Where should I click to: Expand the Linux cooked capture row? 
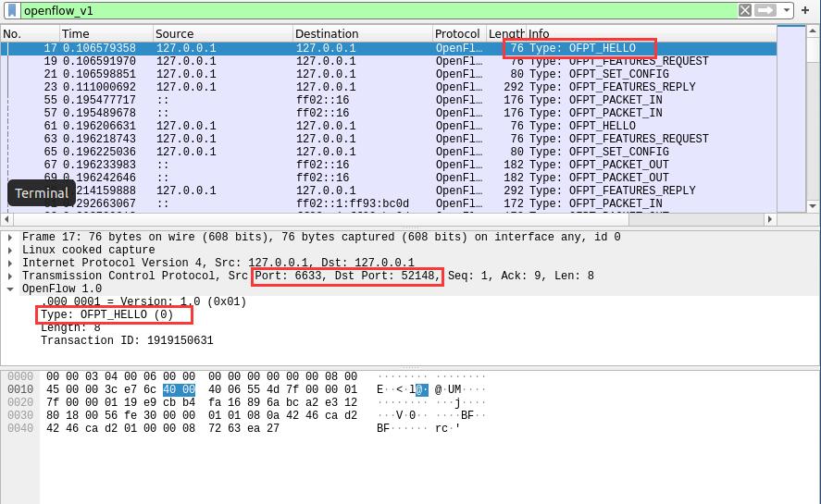[10, 251]
